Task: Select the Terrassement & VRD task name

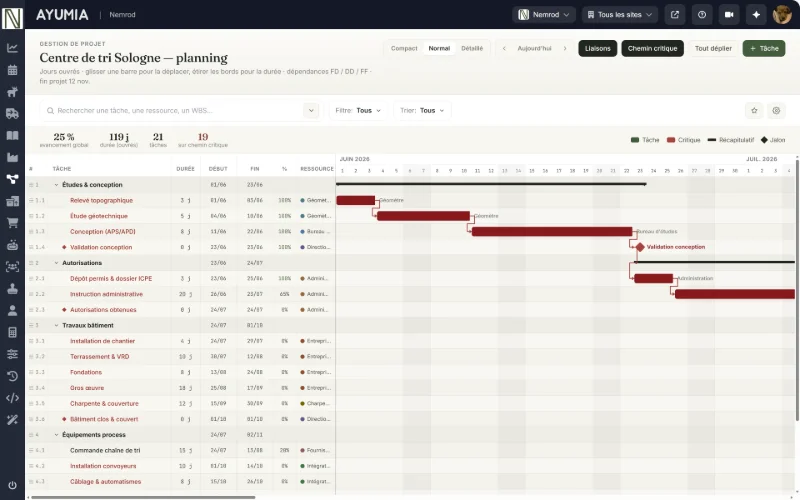Action: [x=99, y=357]
